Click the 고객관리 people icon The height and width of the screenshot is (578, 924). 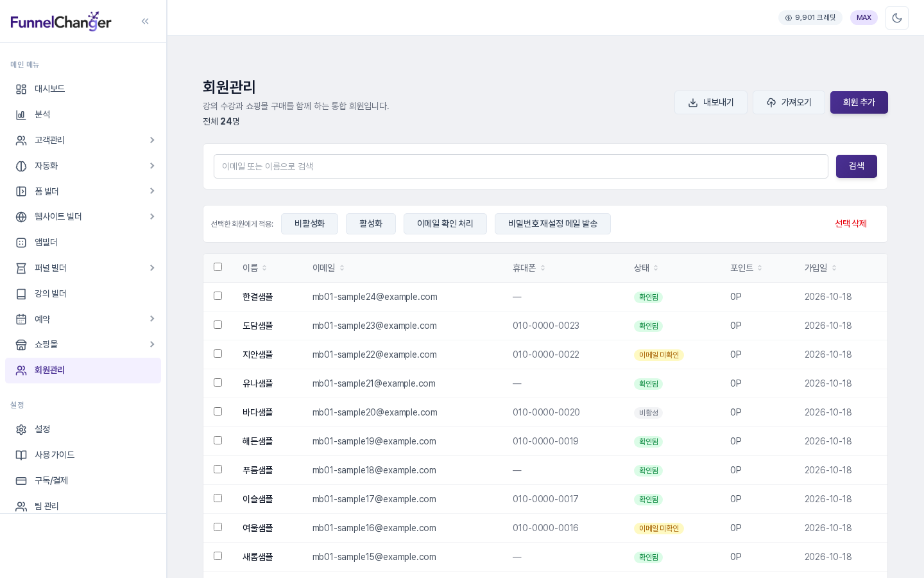[21, 141]
